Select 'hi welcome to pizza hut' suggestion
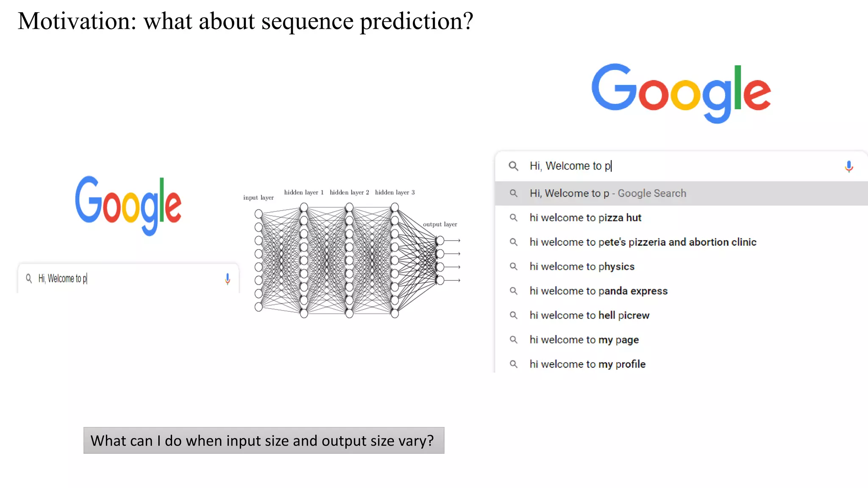This screenshot has width=868, height=488. pyautogui.click(x=682, y=218)
